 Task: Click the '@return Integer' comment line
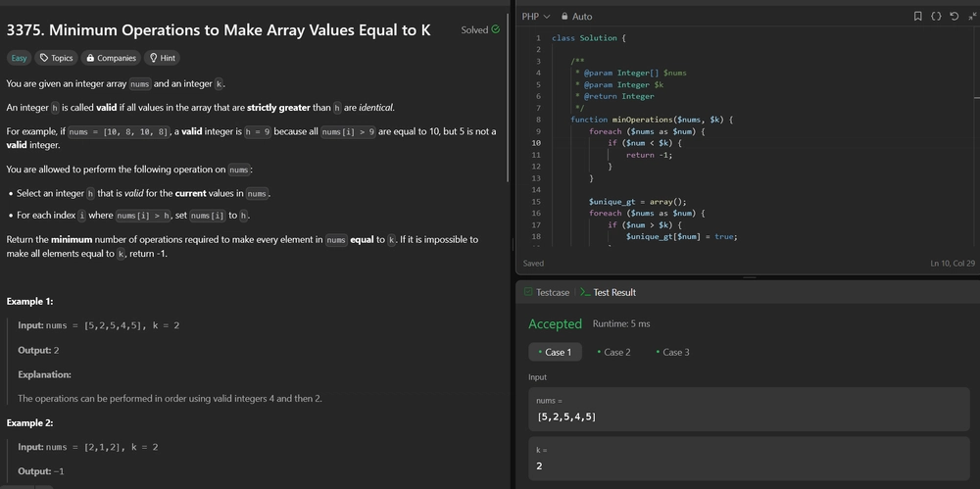click(615, 96)
